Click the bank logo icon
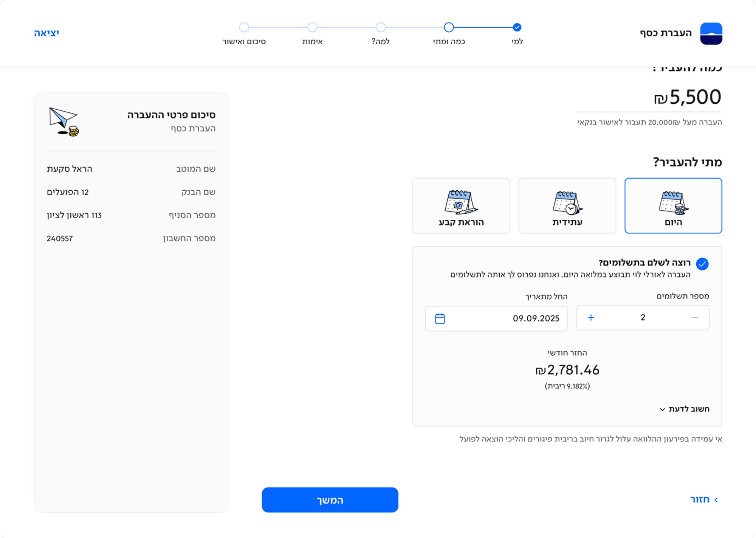The image size is (756, 538). (711, 33)
